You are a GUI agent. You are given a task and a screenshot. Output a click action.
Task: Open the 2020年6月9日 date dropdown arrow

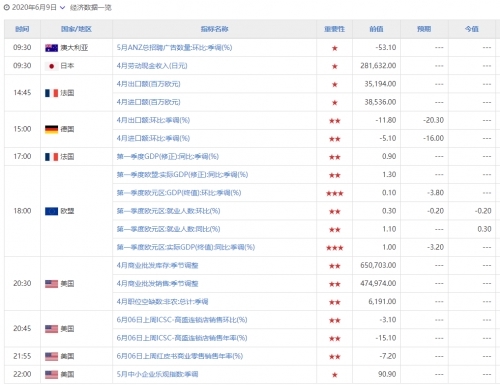click(x=62, y=8)
